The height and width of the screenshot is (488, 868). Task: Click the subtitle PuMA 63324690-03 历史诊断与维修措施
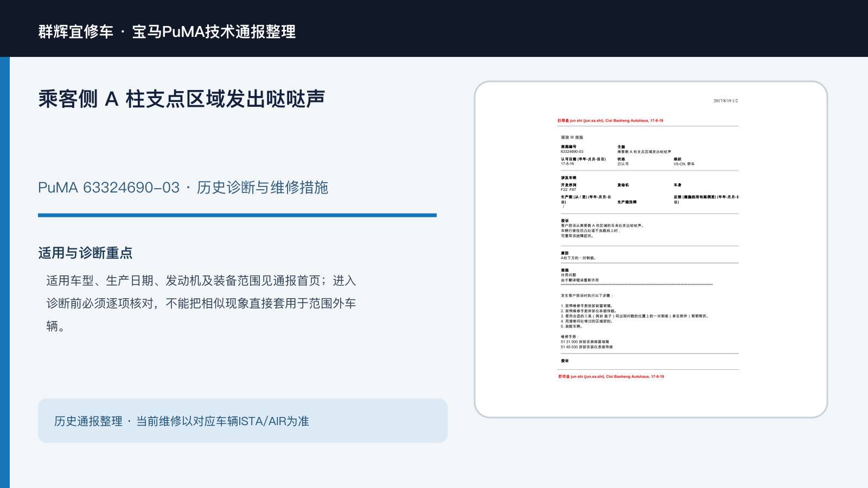click(x=183, y=188)
